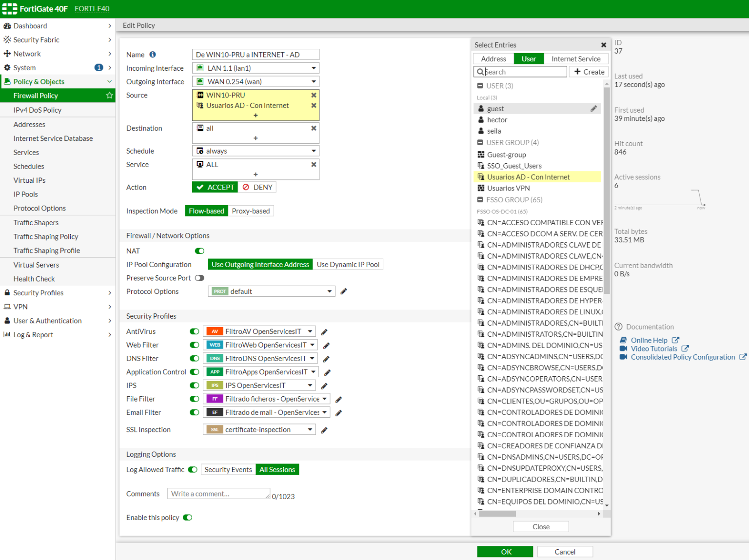
Task: Open Traffic Shapers in sidebar
Action: [36, 223]
